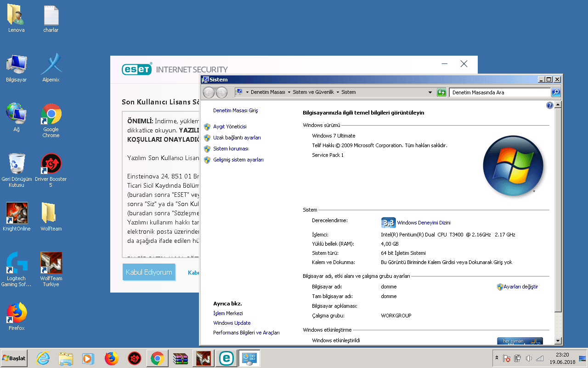The image size is (588, 368).
Task: Open Firefox from the taskbar
Action: pos(111,358)
